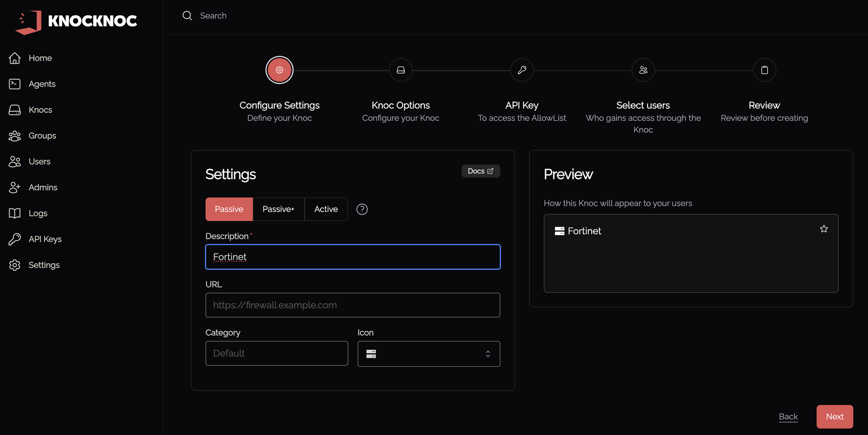
Task: Click the Select users step icon
Action: [643, 70]
